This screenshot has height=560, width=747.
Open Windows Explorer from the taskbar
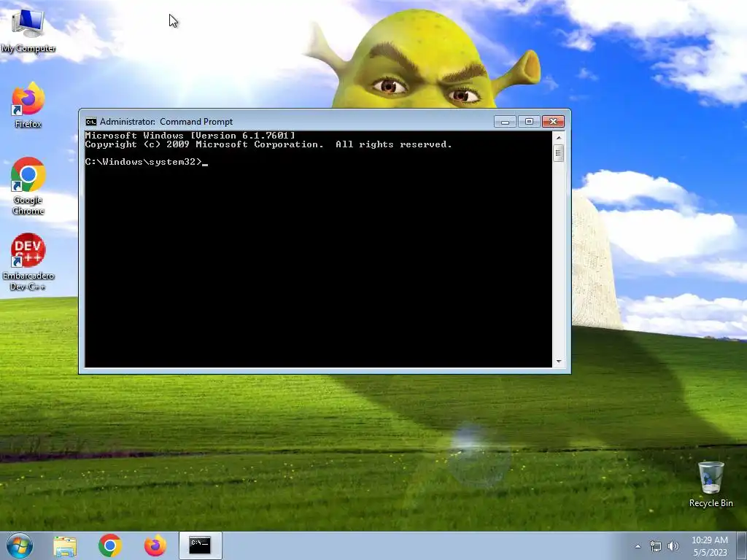[65, 545]
